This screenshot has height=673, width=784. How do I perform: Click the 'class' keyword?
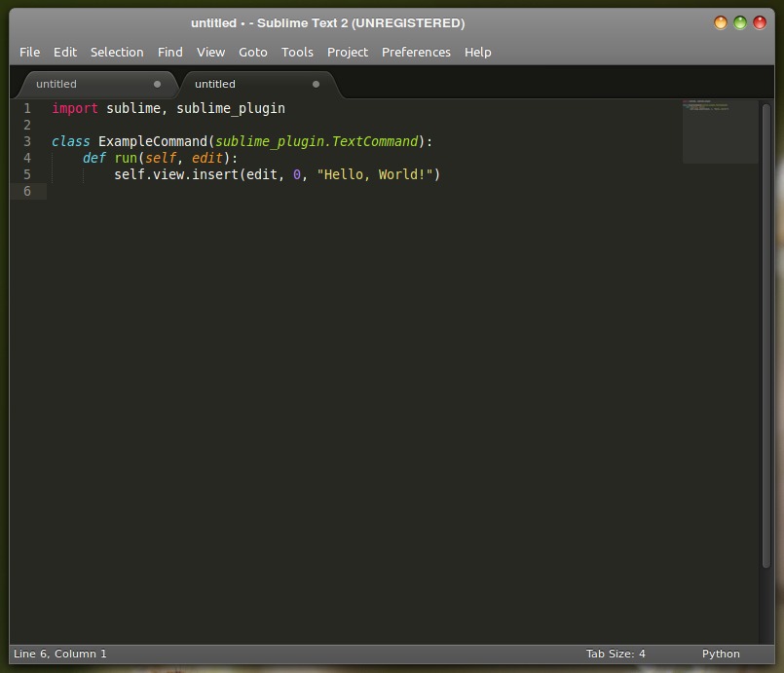[x=70, y=141]
